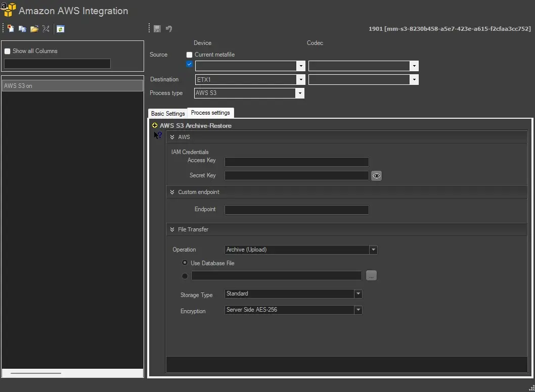Enable the Show all Columns checkbox
Viewport: 535px width, 392px height.
(8, 51)
